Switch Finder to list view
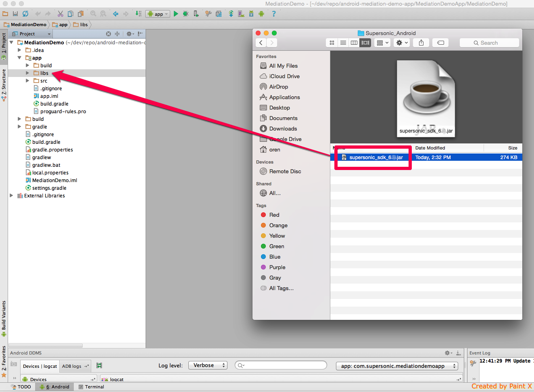534x392 pixels. coord(343,43)
